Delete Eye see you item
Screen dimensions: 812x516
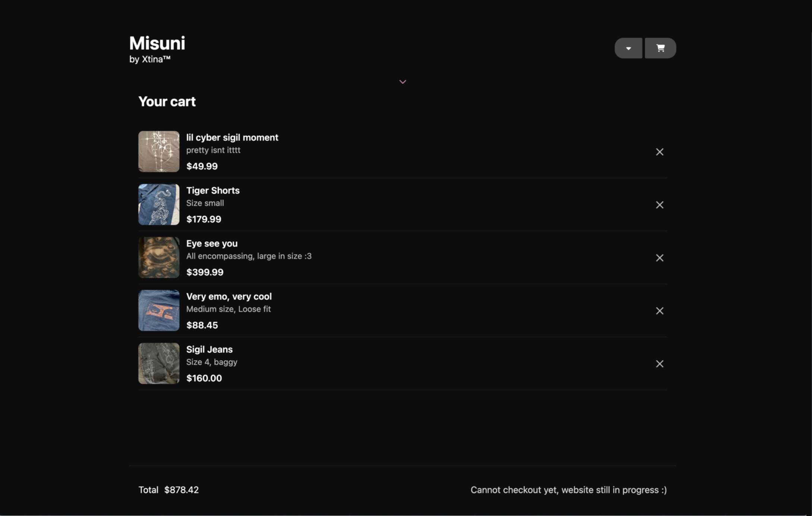coord(660,258)
